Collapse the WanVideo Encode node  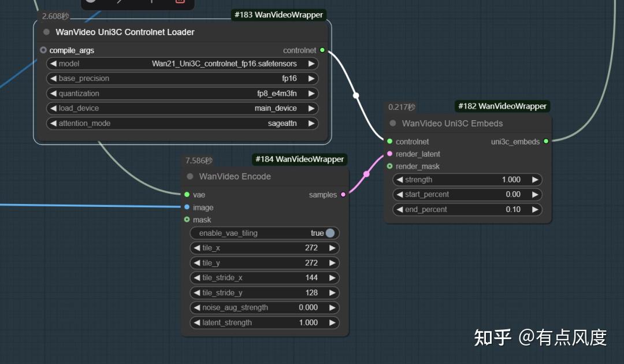click(x=190, y=176)
